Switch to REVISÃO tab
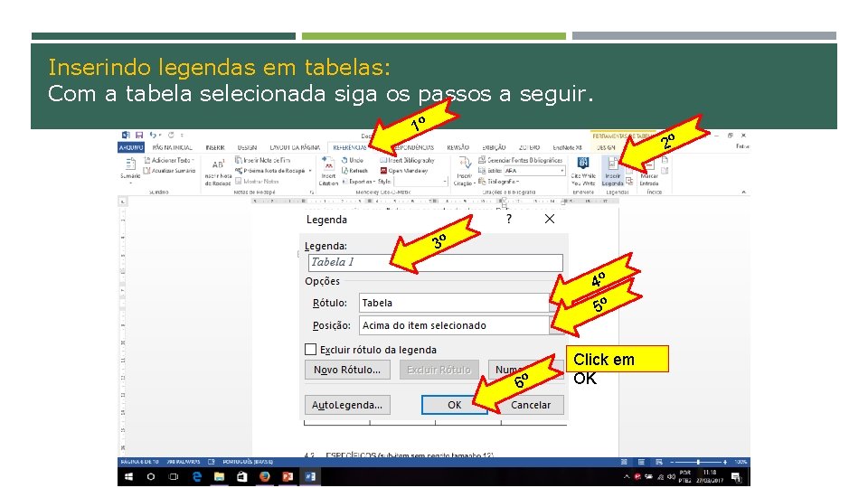868x488 pixels. pyautogui.click(x=458, y=147)
